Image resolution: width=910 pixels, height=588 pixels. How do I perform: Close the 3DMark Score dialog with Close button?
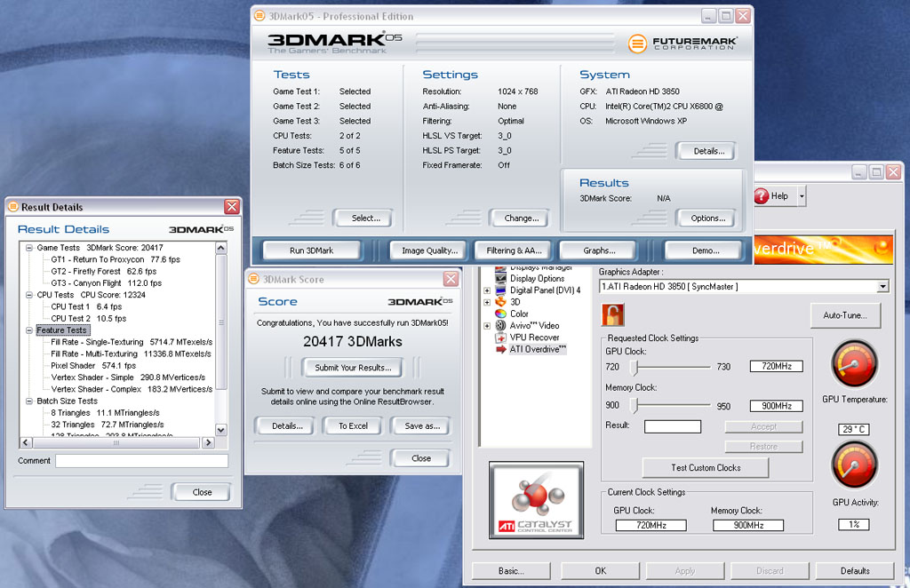pyautogui.click(x=420, y=458)
